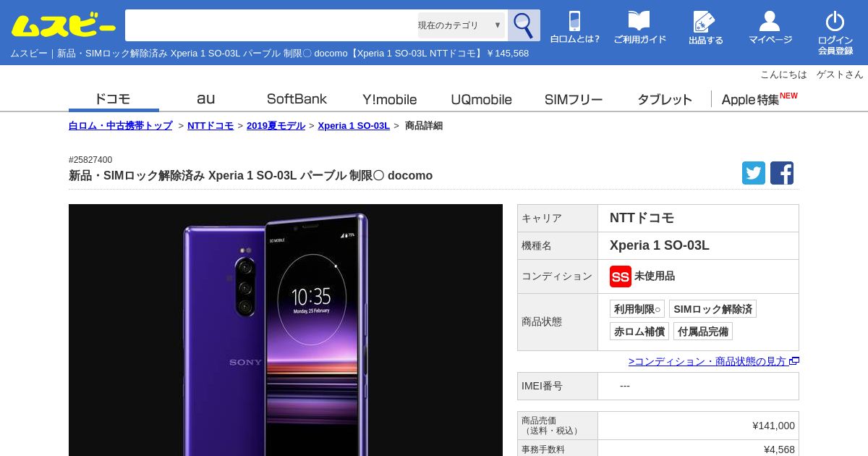This screenshot has width=868, height=456.
Task: Click the 未使用品 condition text
Action: pos(655,276)
